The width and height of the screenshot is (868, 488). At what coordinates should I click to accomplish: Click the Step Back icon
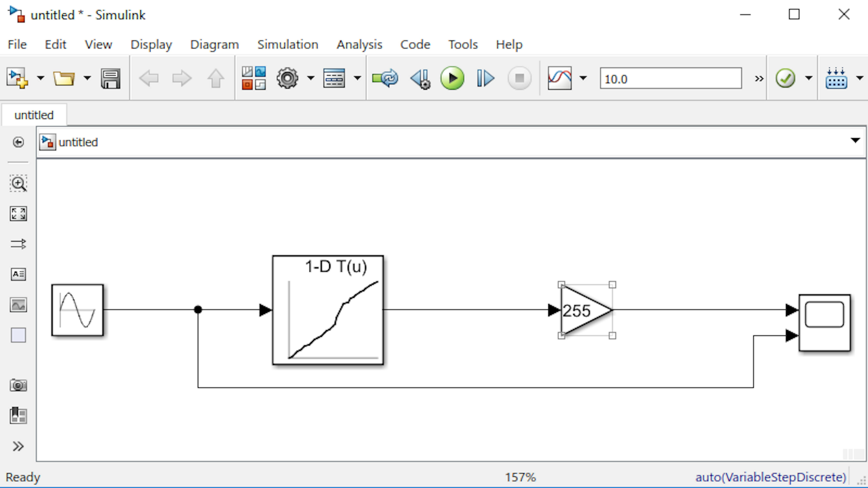click(x=420, y=79)
